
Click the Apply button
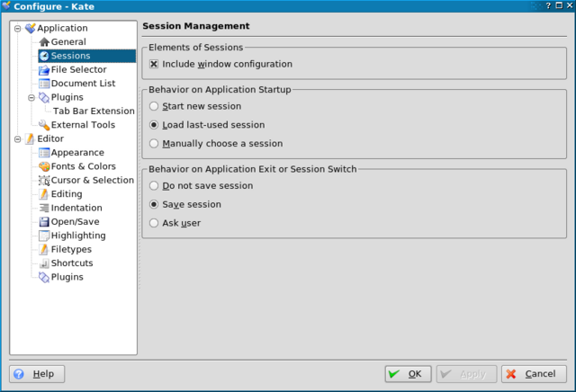click(466, 374)
